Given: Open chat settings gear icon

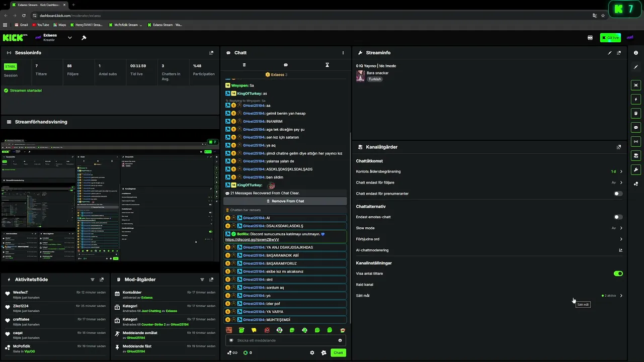Looking at the screenshot, I should (312, 353).
